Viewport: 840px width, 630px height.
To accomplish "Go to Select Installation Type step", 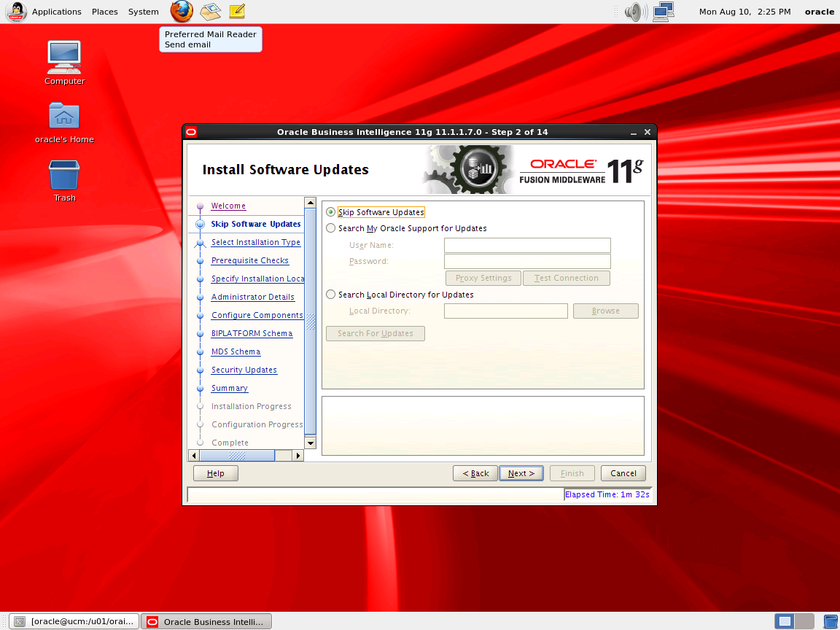I will 255,242.
